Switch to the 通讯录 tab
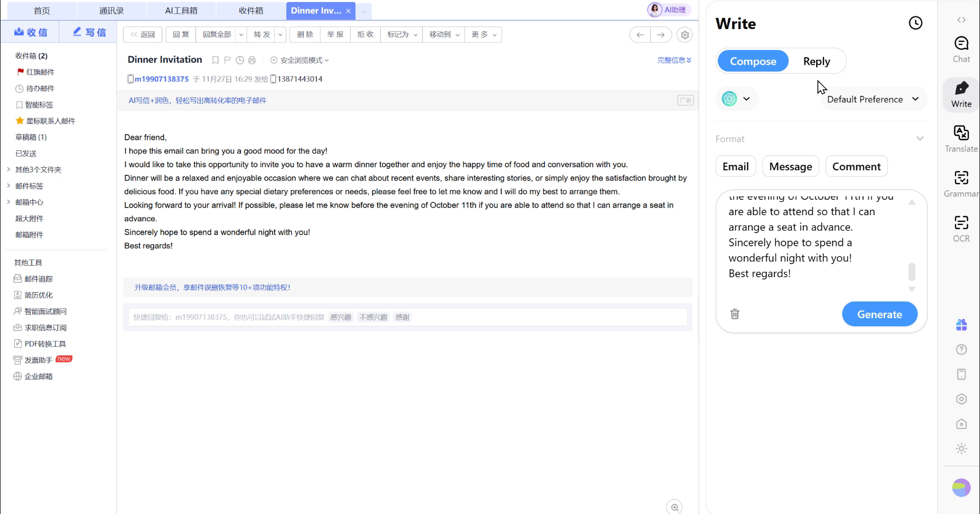Viewport: 980px width, 514px height. 111,11
